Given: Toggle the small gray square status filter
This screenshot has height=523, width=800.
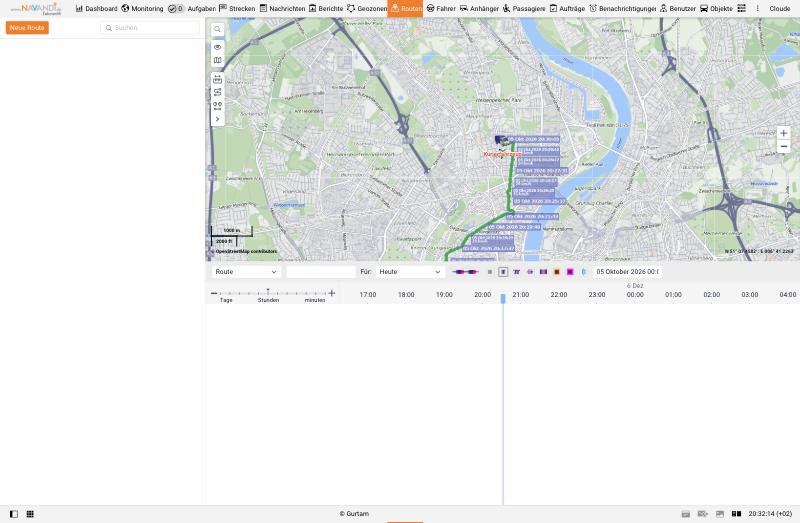Looking at the screenshot, I should tap(490, 272).
